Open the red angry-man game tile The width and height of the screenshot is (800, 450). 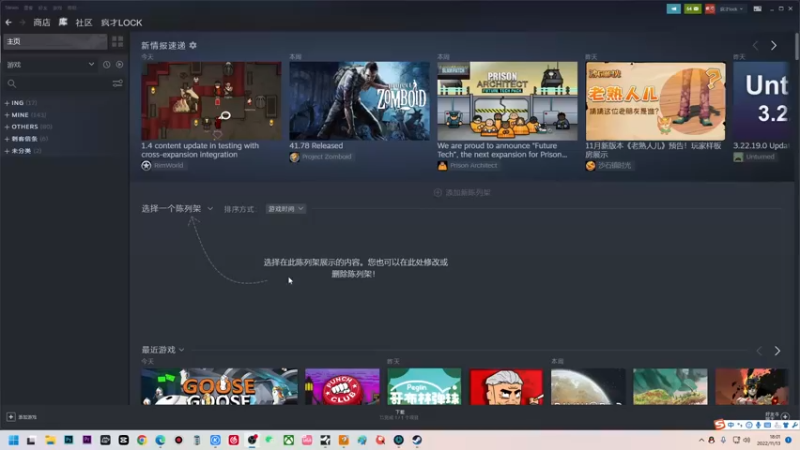(x=506, y=387)
